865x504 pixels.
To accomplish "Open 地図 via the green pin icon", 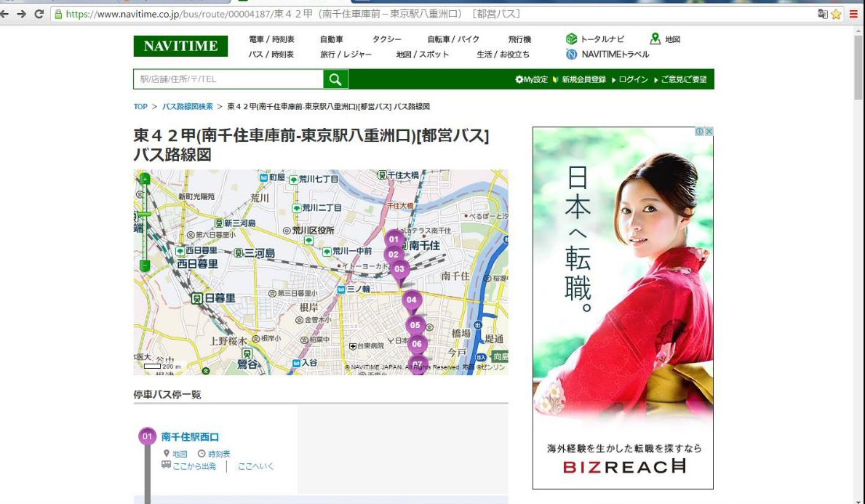I will click(655, 39).
